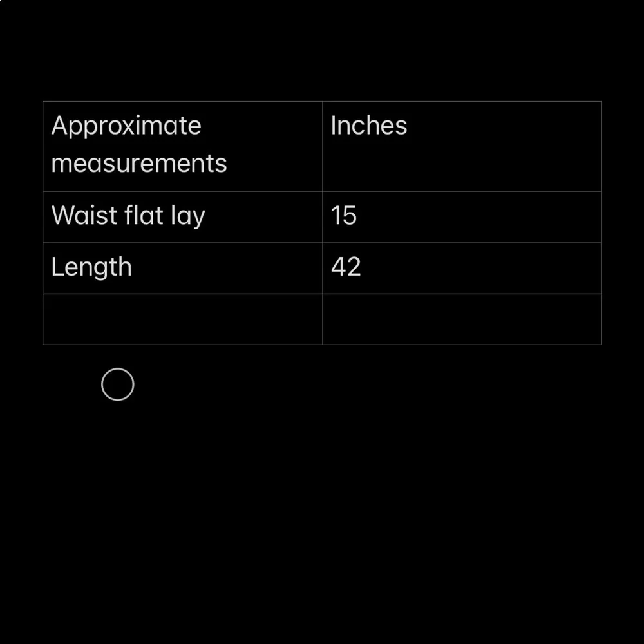Click the word 'Approximate' in the table
This screenshot has width=644, height=644.
pos(126,126)
